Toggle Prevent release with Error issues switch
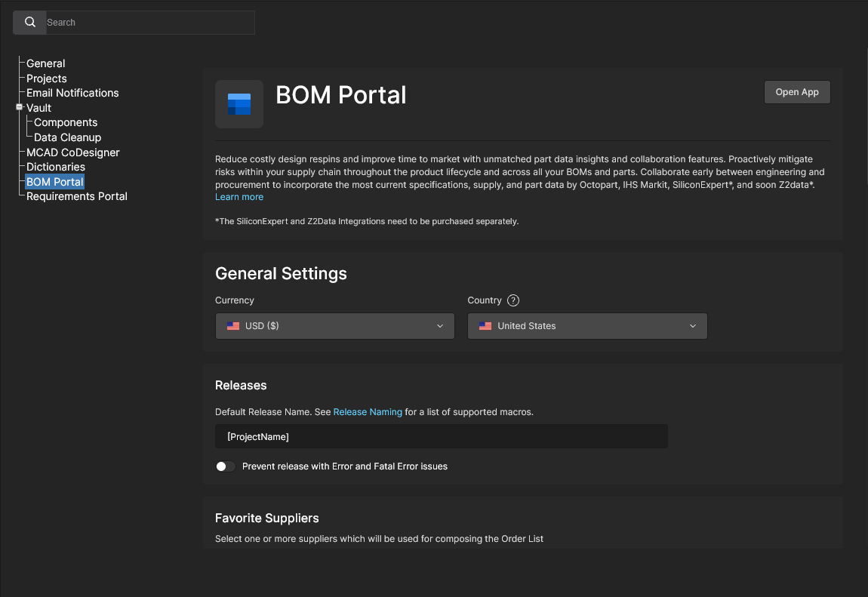868x597 pixels. coord(225,466)
